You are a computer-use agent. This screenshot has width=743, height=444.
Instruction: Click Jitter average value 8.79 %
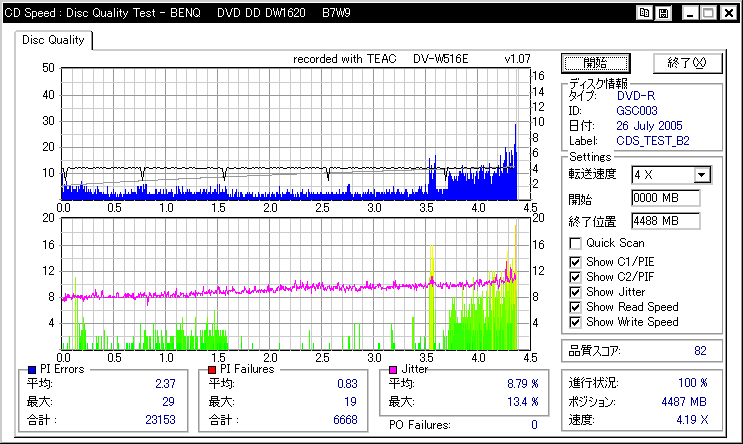(523, 384)
